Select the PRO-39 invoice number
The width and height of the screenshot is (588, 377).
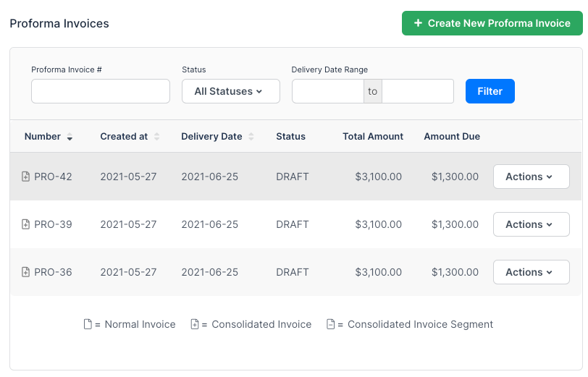[53, 224]
